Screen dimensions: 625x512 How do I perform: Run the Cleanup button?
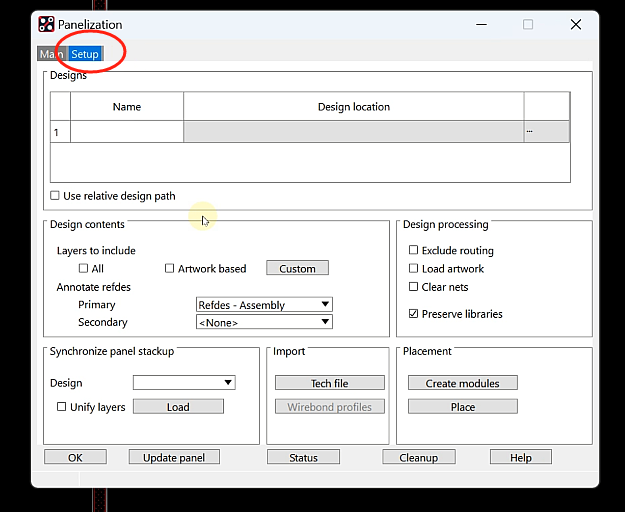coord(419,457)
